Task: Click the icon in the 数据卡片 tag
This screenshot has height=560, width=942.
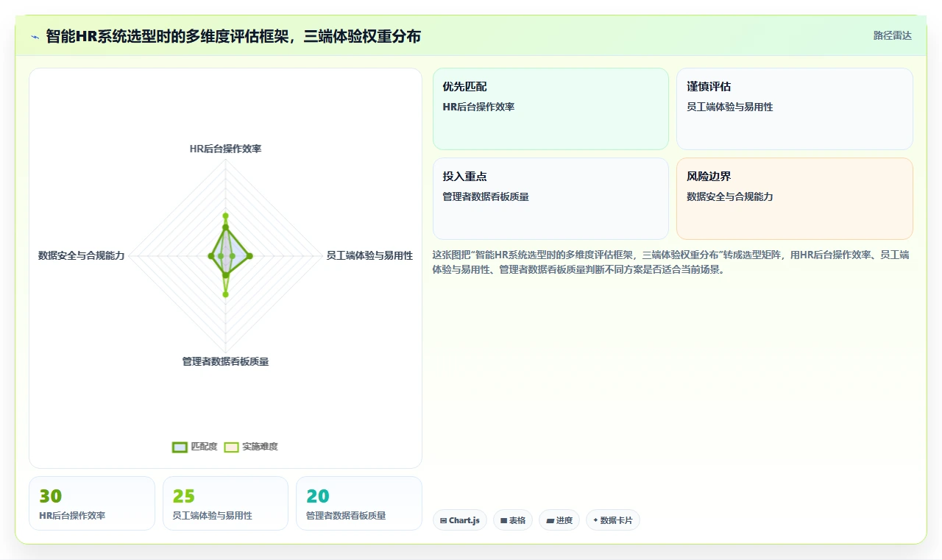Action: [595, 520]
